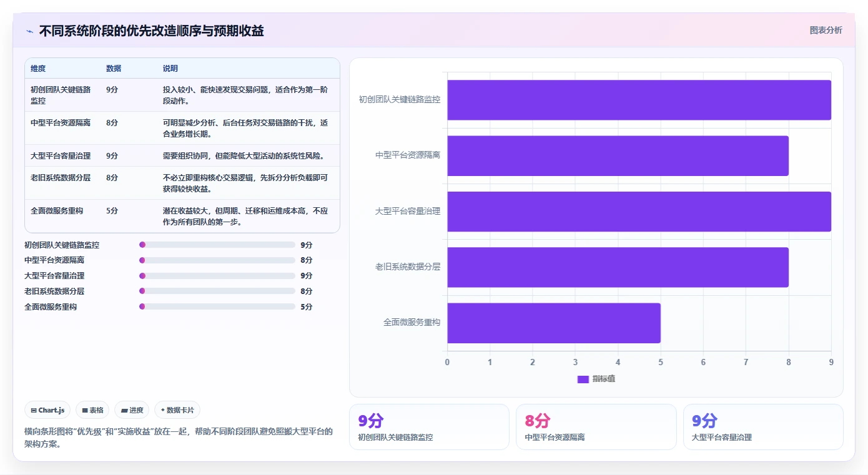Image resolution: width=868 pixels, height=475 pixels.
Task: Click the purple legend swatch for 指标值
Action: [583, 379]
